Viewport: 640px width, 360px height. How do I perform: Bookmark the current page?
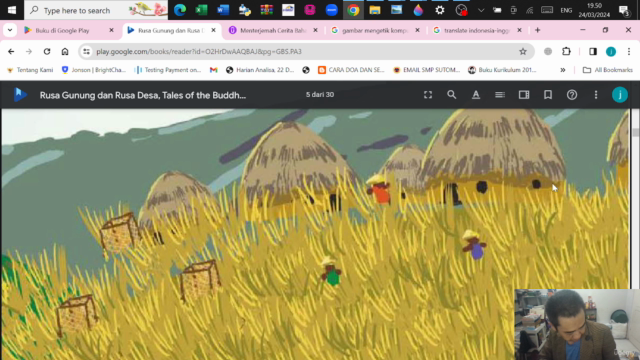548,95
